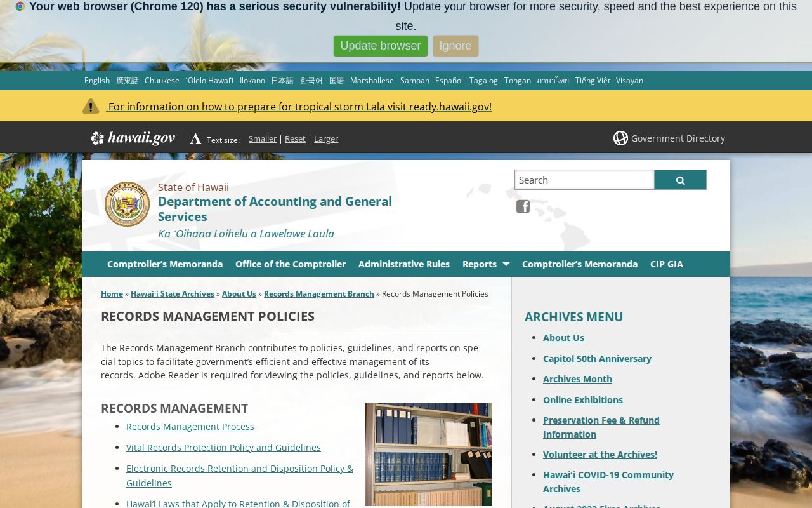Open the Records Management Process link
The image size is (812, 508).
click(x=190, y=427)
